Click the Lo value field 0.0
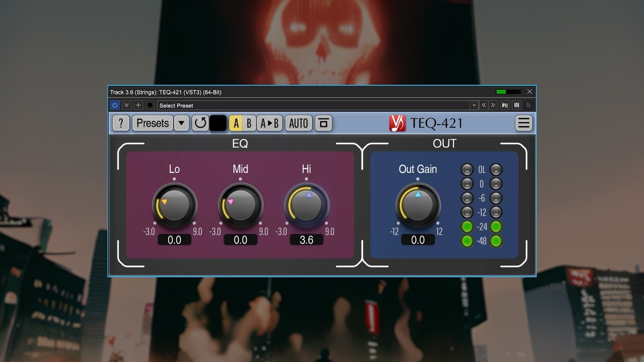The width and height of the screenshot is (644, 362). click(x=175, y=240)
